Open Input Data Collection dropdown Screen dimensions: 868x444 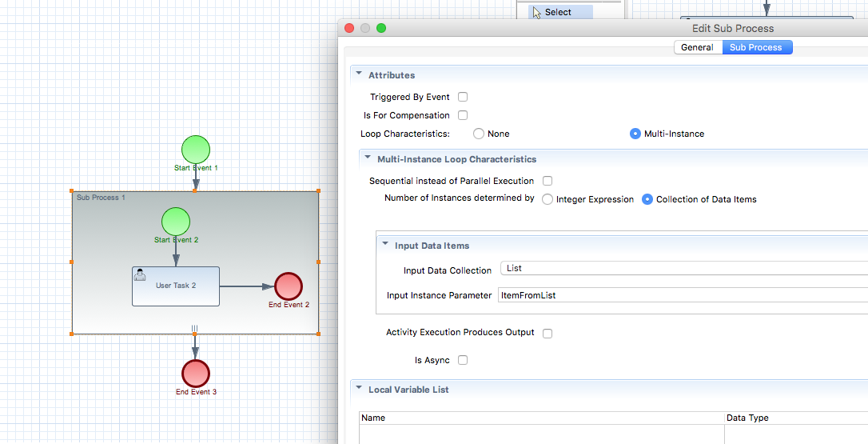[683, 268]
